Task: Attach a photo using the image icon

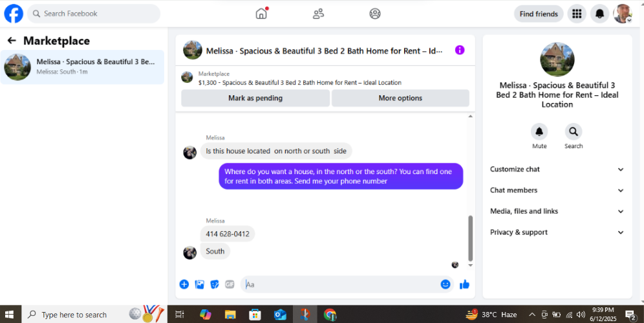Action: (200, 284)
